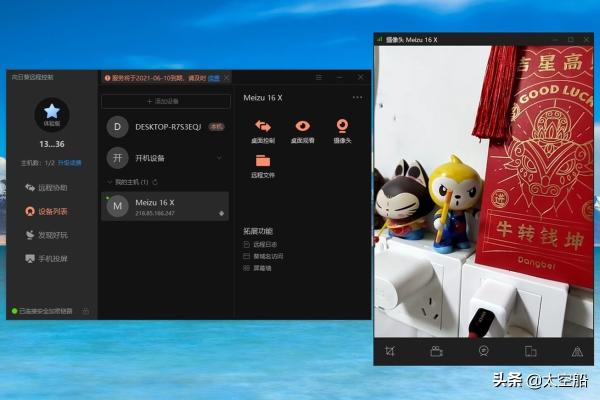Open the 摄像头 camera function
Screen dimensions: 600x400
tap(342, 131)
